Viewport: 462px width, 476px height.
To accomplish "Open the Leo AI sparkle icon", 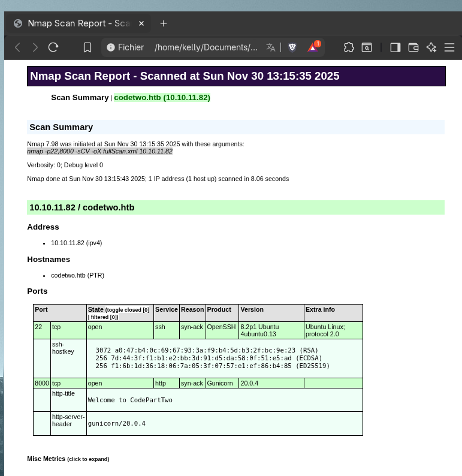I will click(431, 47).
